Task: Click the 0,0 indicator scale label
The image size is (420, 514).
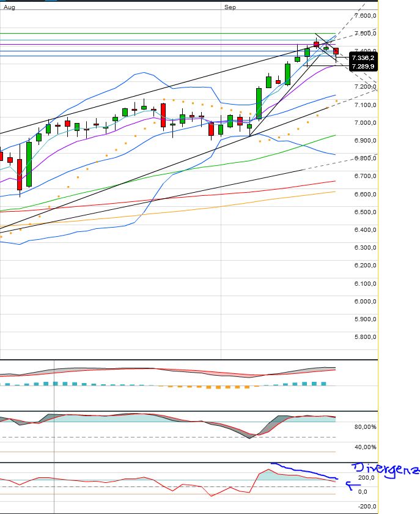Action: [x=363, y=492]
